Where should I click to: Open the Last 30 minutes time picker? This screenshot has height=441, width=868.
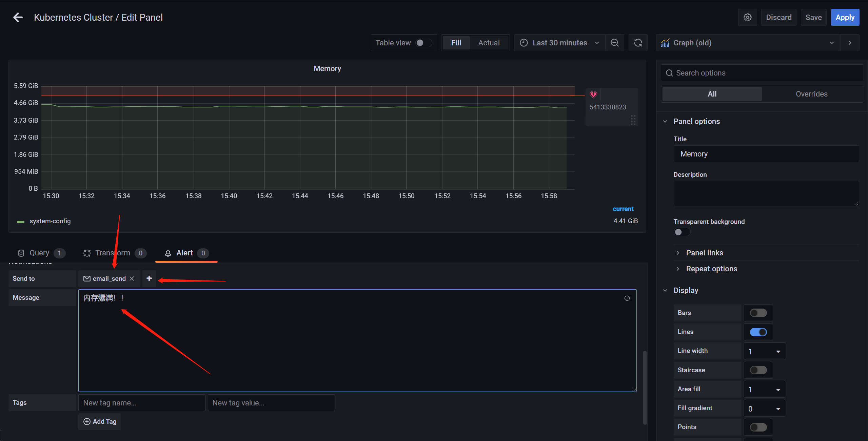pos(559,43)
